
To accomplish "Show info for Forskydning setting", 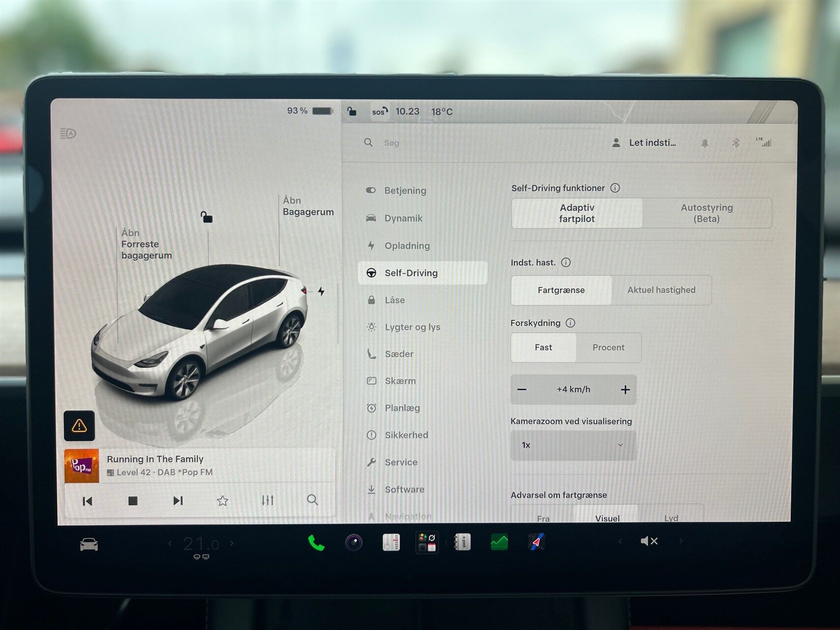I will coord(570,323).
